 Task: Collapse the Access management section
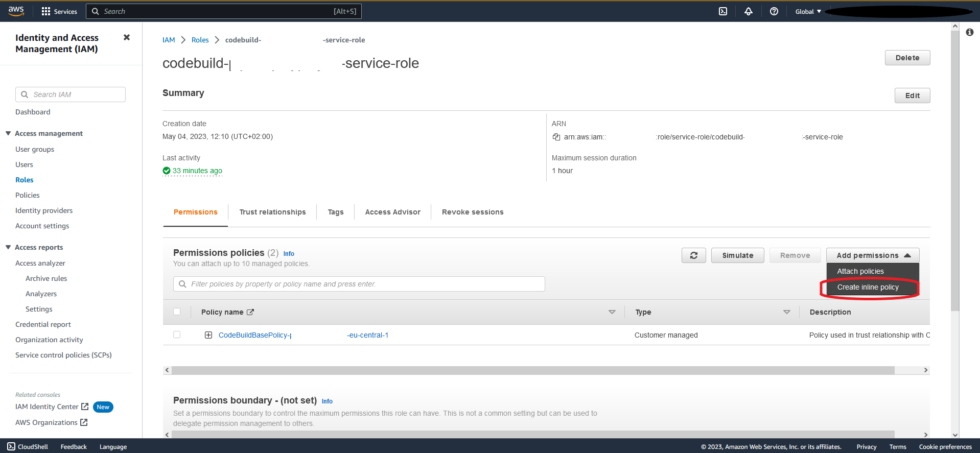8,133
